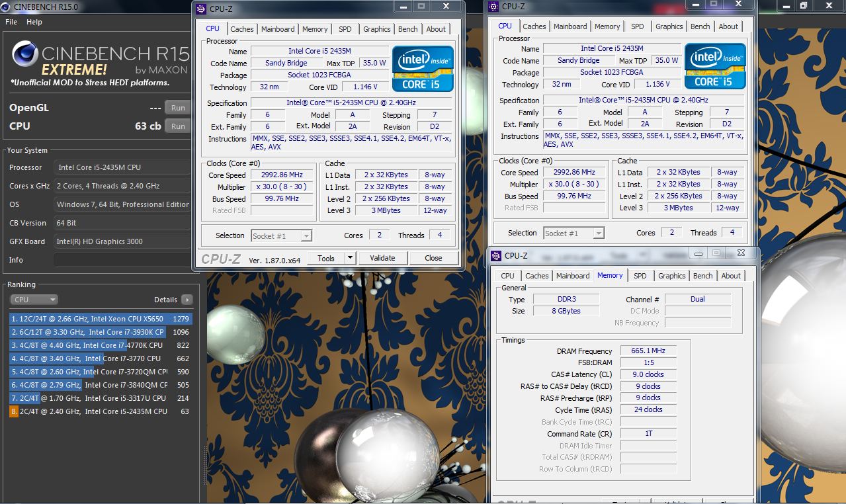846x504 pixels.
Task: Select ranking entry Core i7-3930K
Action: coord(101,332)
